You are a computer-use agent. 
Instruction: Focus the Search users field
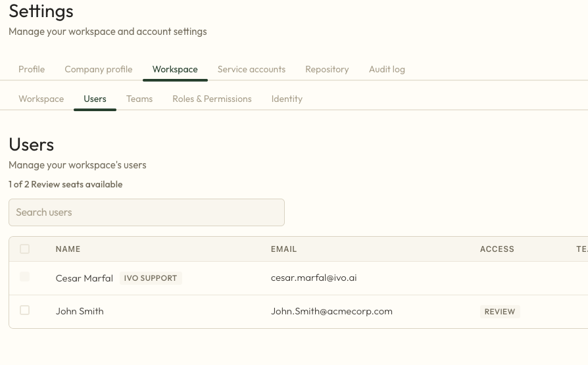click(x=146, y=212)
